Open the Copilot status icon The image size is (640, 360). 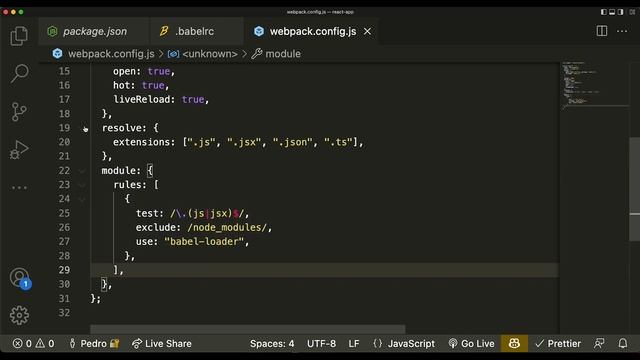coord(514,344)
